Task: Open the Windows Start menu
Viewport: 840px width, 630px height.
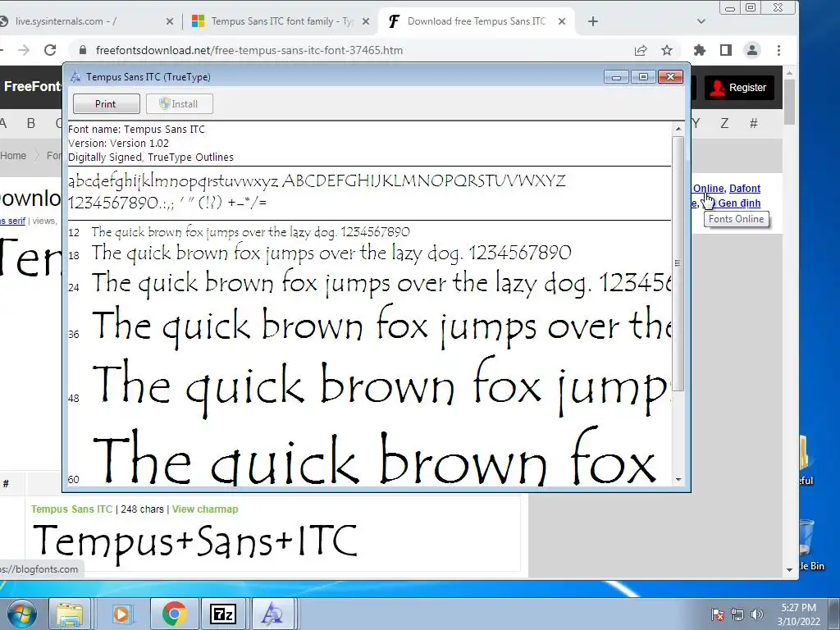Action: click(x=22, y=614)
